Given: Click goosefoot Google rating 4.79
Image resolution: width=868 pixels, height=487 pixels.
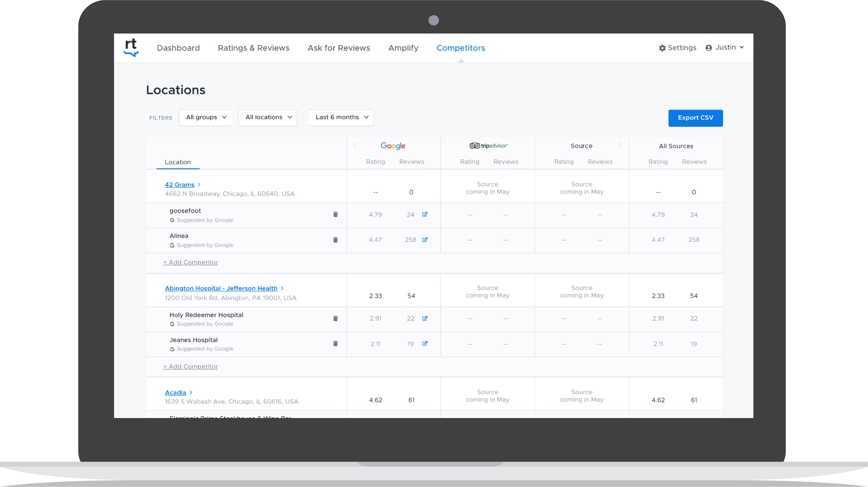Looking at the screenshot, I should 375,215.
